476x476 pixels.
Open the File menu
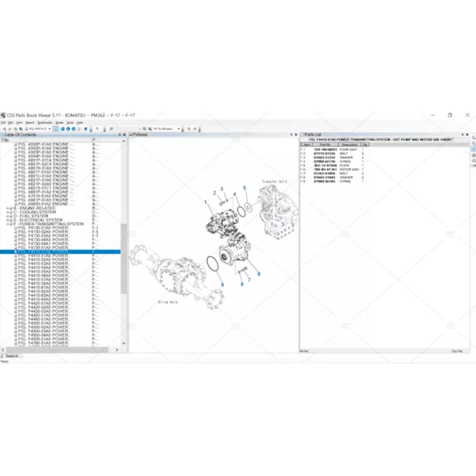[x=4, y=122]
